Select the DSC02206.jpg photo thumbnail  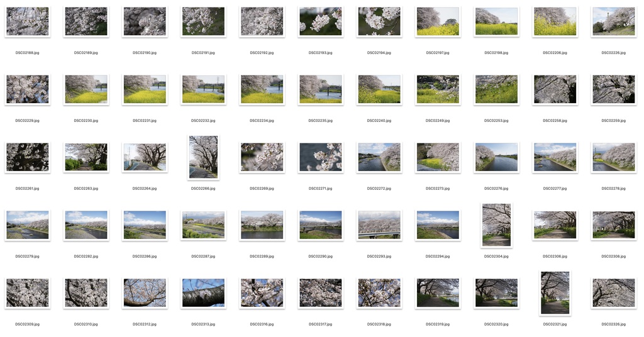pos(555,21)
